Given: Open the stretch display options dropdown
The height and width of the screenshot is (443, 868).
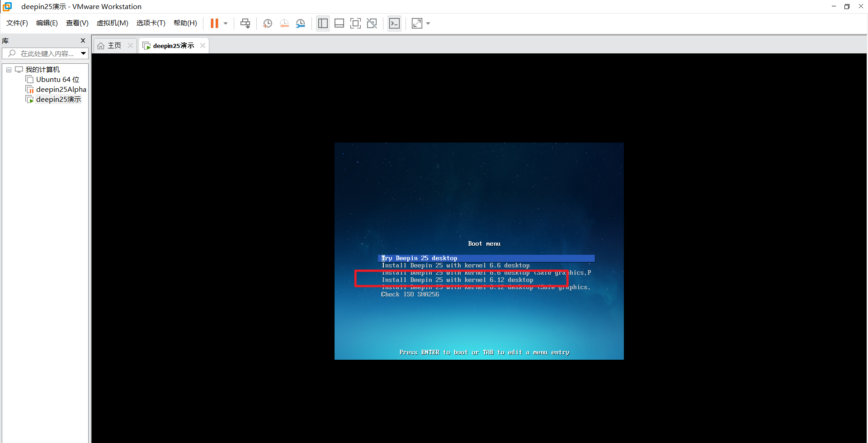Looking at the screenshot, I should point(428,24).
